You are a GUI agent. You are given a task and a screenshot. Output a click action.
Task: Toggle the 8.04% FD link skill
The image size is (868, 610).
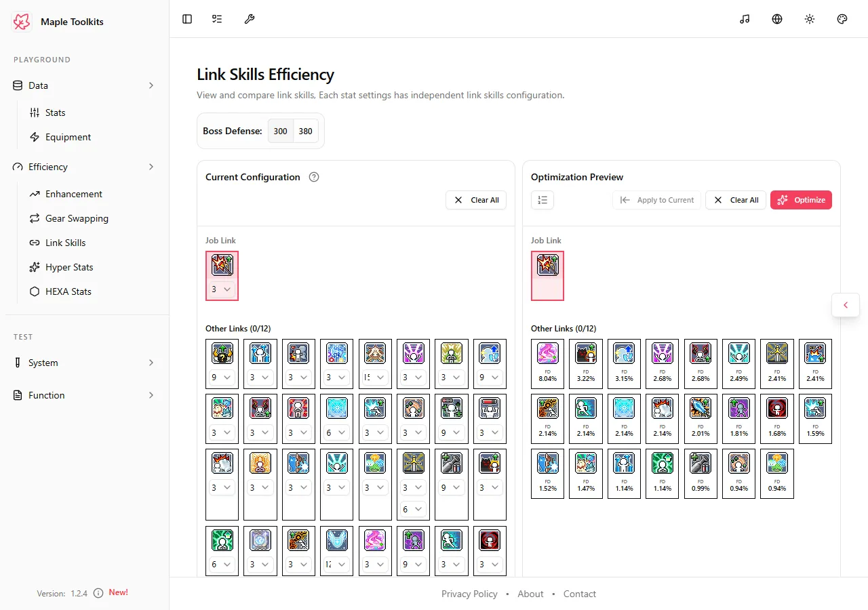coord(547,364)
